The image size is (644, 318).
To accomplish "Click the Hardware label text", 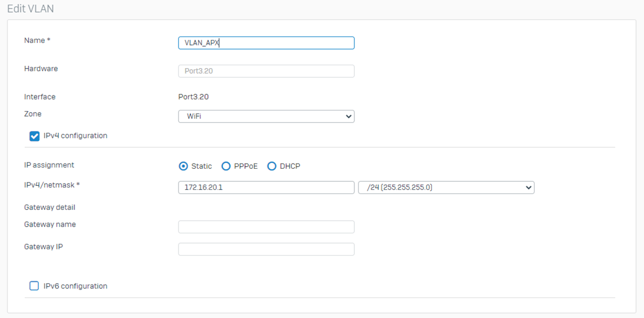I will (x=41, y=69).
